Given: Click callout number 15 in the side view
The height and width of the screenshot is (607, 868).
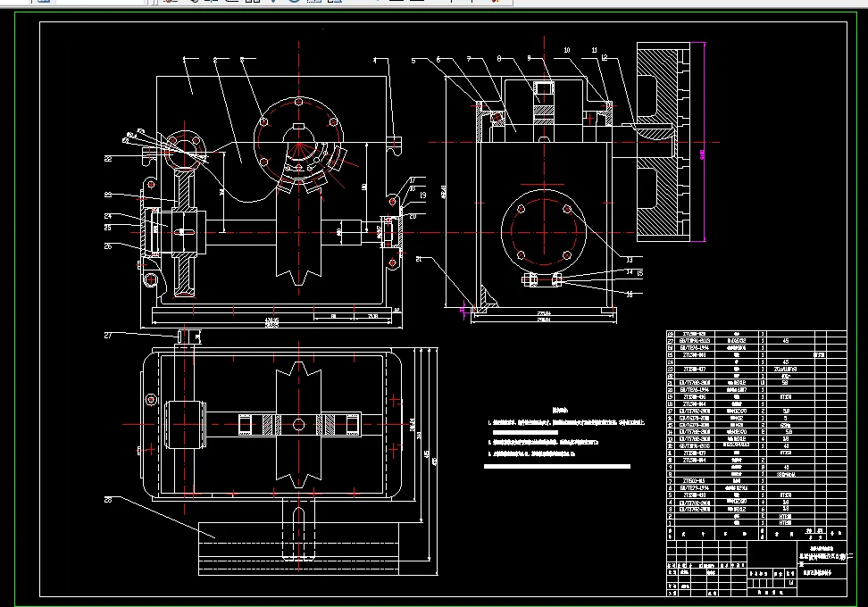Looking at the screenshot, I should point(640,273).
